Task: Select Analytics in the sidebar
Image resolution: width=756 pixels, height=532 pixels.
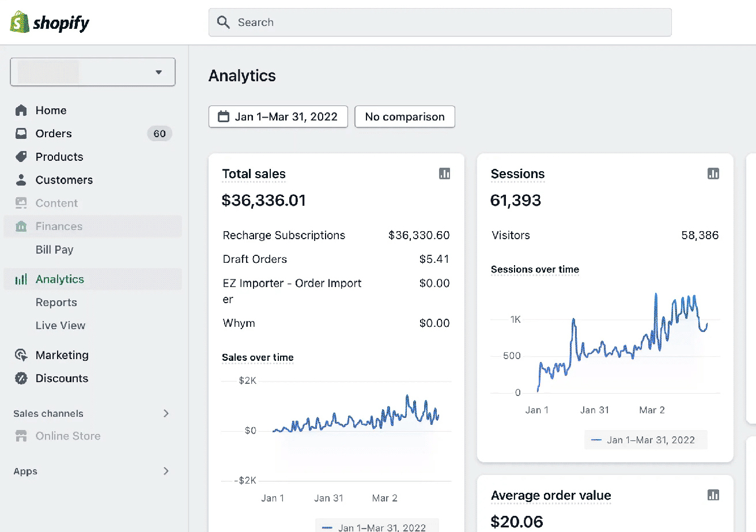Action: [93, 280]
